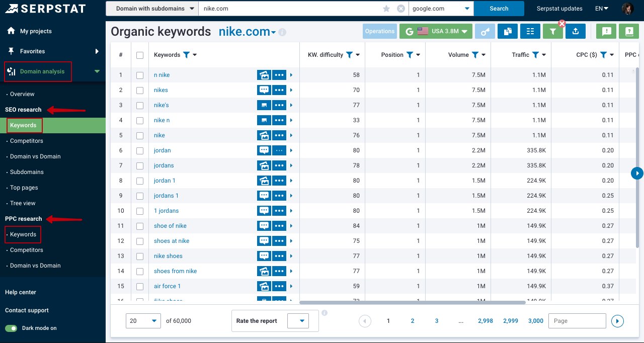The width and height of the screenshot is (644, 343).
Task: Click the key icon button in toolbar
Action: [x=485, y=31]
